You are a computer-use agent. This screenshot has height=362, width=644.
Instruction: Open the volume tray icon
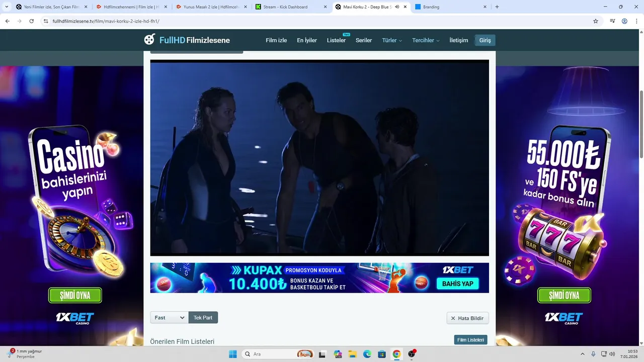[x=613, y=354]
